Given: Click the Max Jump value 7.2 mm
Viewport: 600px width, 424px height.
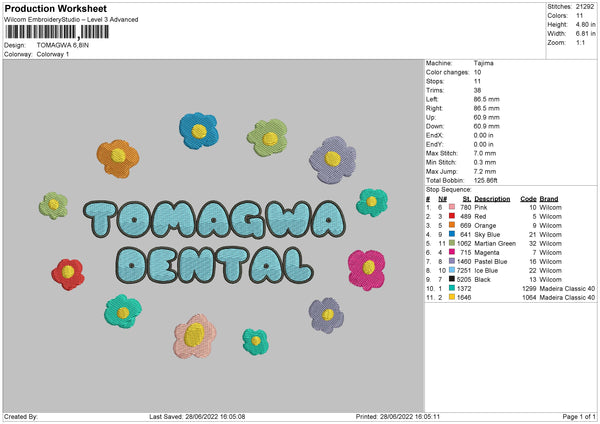Looking at the screenshot, I should pyautogui.click(x=485, y=171).
